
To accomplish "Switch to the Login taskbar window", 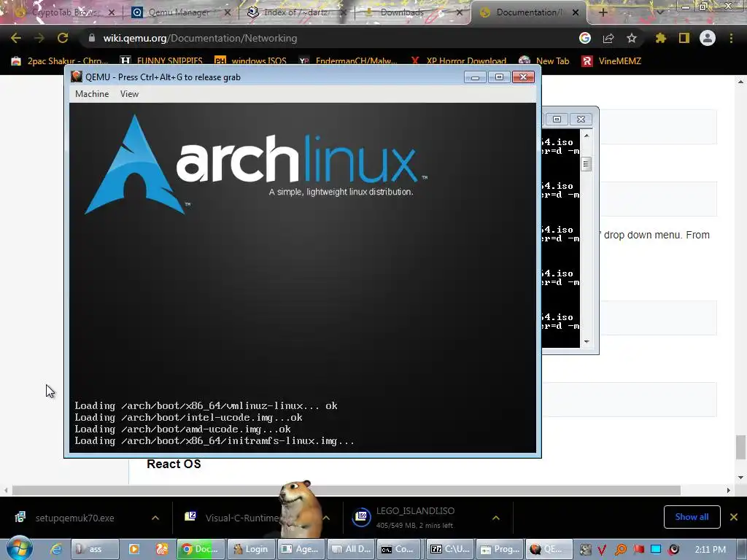I will tap(251, 549).
